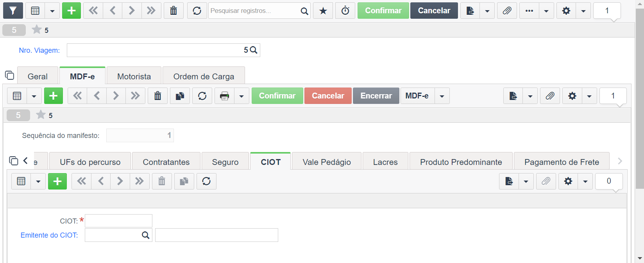Viewport: 644px width, 263px height.
Task: Click the duplicate record icon in MDF-e toolbar
Action: pyautogui.click(x=180, y=96)
